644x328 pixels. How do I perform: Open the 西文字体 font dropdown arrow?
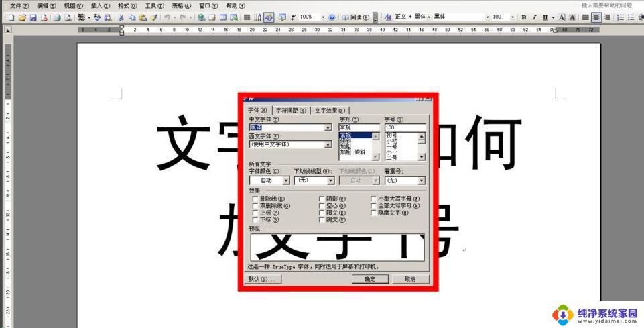pyautogui.click(x=328, y=144)
